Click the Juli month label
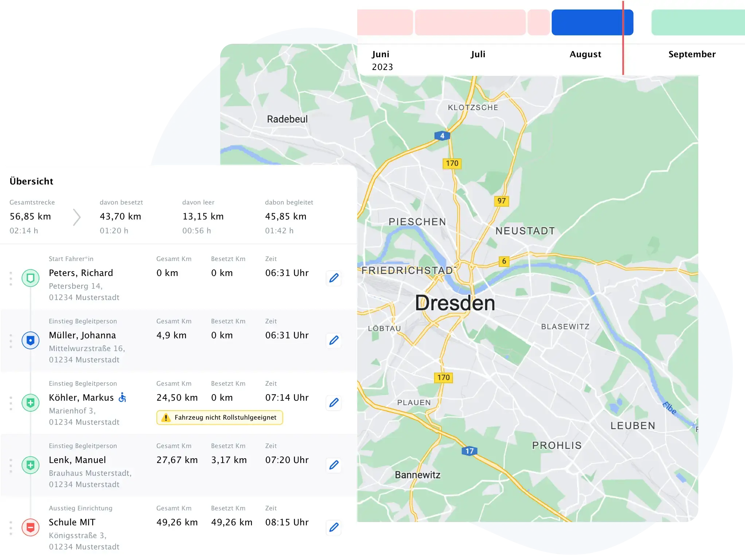The height and width of the screenshot is (560, 745). 477,54
